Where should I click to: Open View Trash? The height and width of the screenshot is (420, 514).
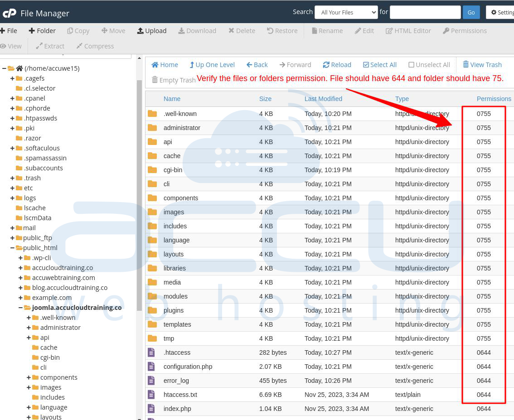(x=482, y=65)
